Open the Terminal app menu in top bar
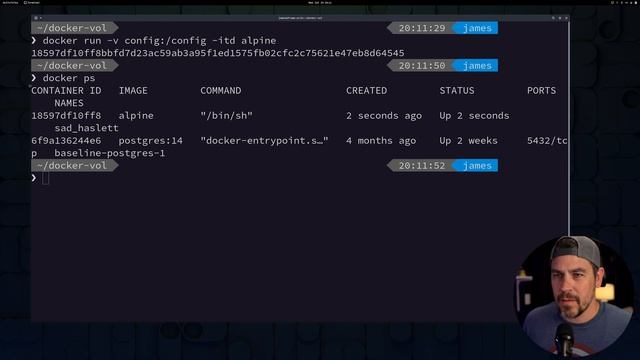 (32, 2)
